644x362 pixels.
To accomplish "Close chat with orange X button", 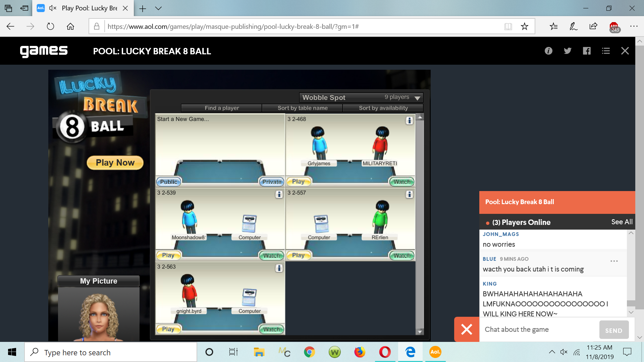I will click(x=467, y=329).
